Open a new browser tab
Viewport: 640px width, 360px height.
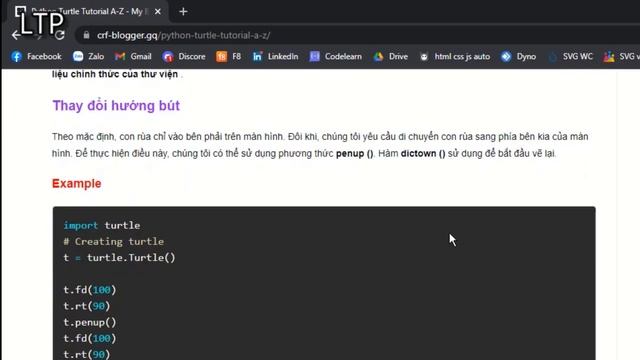(x=183, y=12)
